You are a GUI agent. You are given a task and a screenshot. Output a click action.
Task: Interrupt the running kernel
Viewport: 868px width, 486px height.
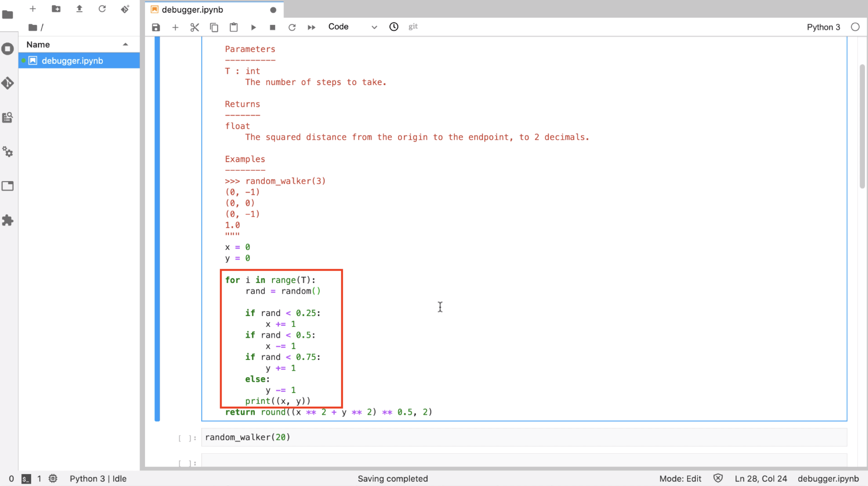(272, 27)
